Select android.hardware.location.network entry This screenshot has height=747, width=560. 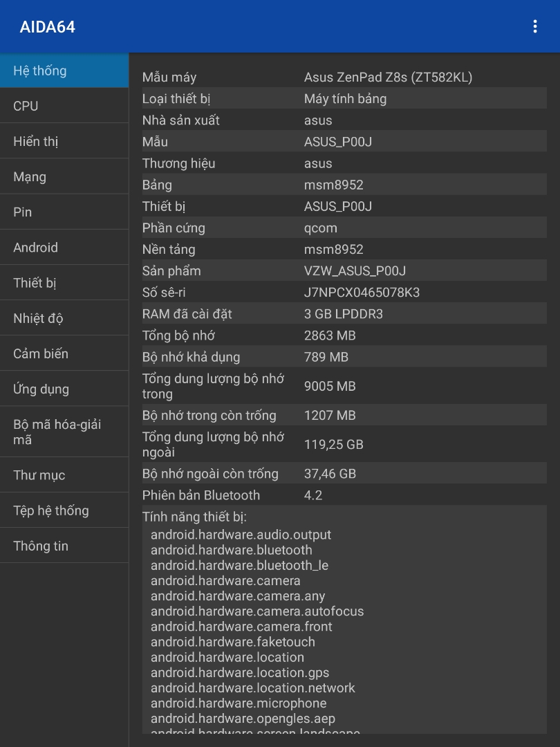pyautogui.click(x=253, y=688)
